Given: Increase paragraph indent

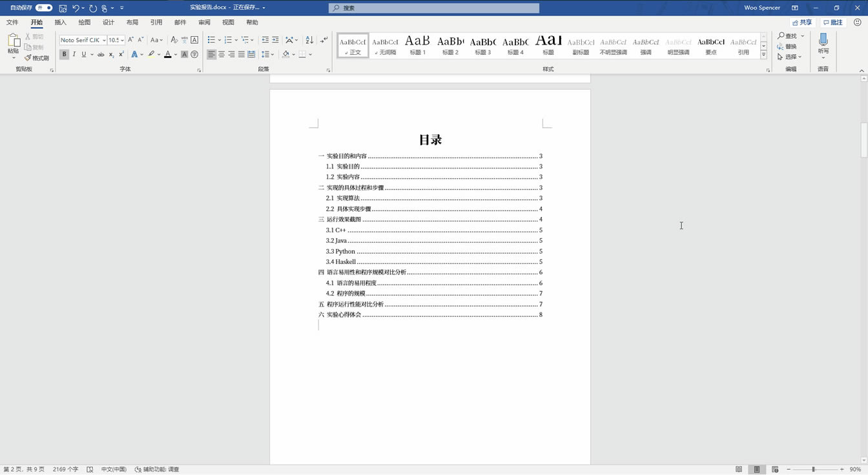Looking at the screenshot, I should point(275,40).
